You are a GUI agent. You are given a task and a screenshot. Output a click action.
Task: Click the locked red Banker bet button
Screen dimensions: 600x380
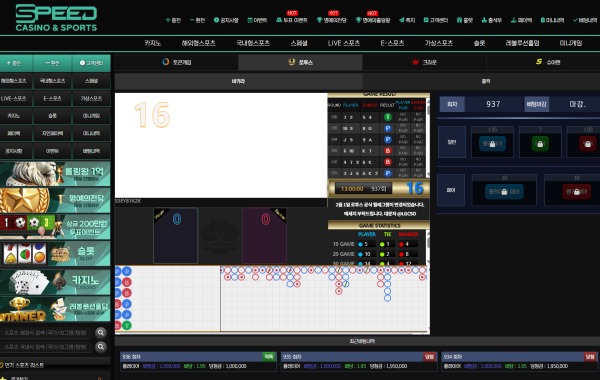coord(587,144)
